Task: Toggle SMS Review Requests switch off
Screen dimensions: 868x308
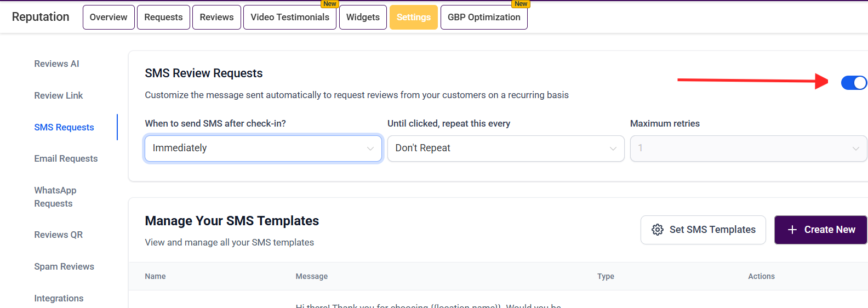Action: (x=854, y=83)
